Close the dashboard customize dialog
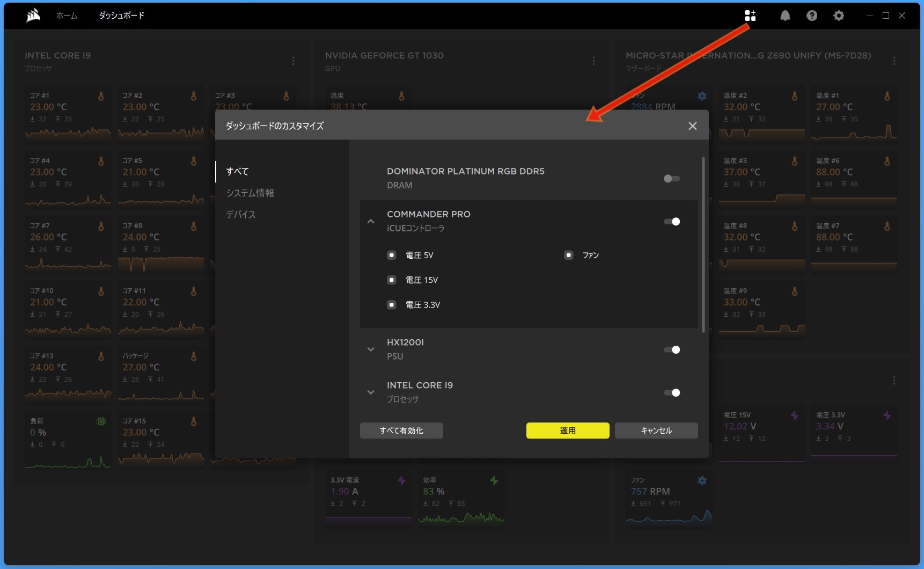This screenshot has height=569, width=924. click(x=693, y=126)
